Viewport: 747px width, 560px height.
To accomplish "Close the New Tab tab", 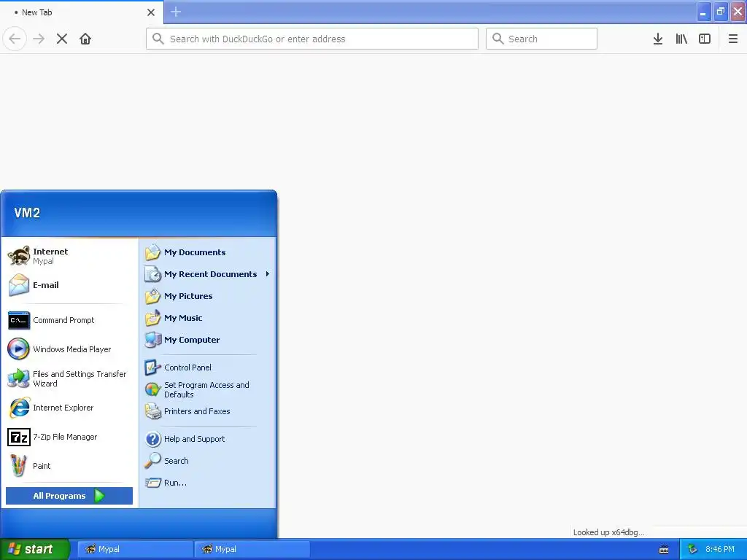I will (150, 12).
